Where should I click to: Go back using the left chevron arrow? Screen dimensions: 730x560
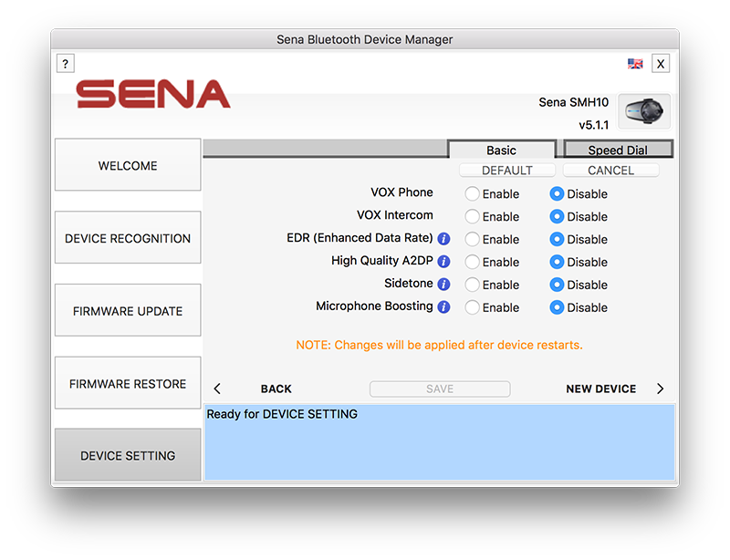point(217,389)
